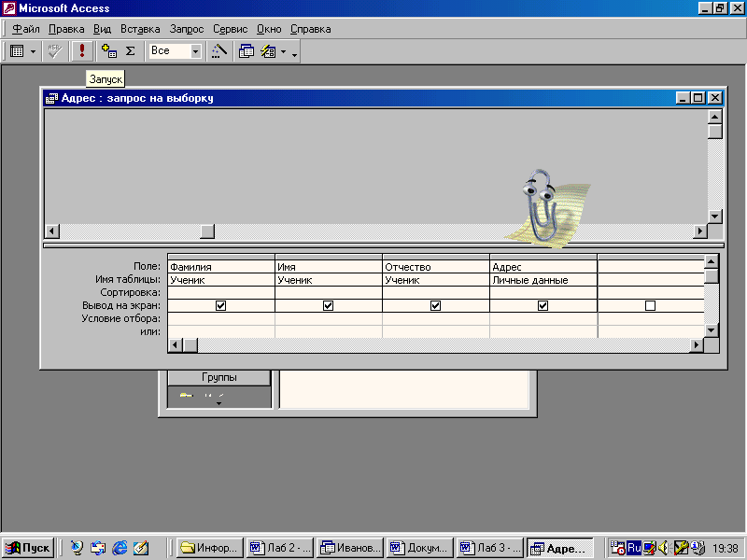The height and width of the screenshot is (560, 747).
Task: Click the 19:38 clock in the tray
Action: [726, 549]
